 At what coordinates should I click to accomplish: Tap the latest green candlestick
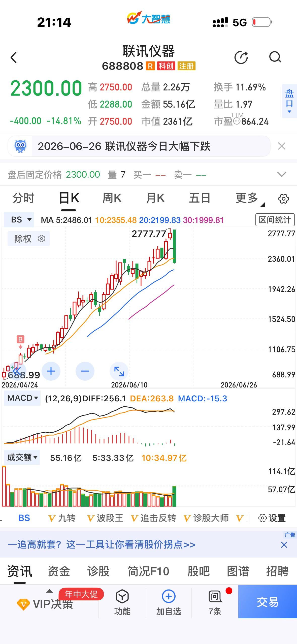[x=174, y=246]
